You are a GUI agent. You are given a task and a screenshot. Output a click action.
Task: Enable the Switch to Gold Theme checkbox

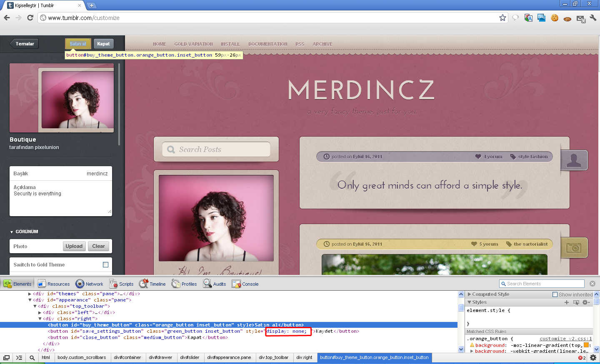point(105,264)
